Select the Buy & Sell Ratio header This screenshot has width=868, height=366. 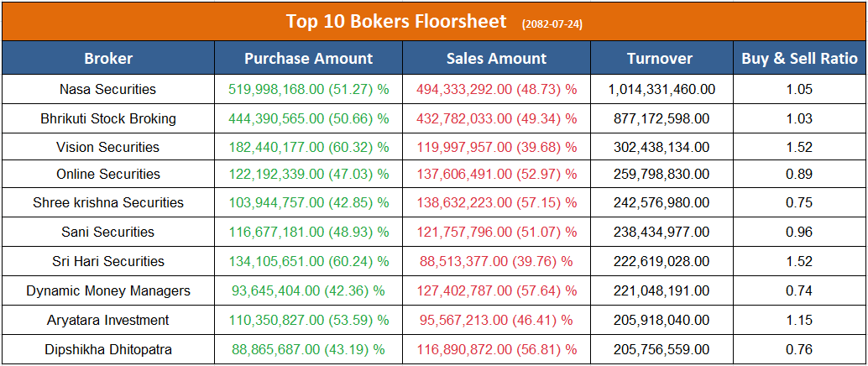[x=799, y=58]
